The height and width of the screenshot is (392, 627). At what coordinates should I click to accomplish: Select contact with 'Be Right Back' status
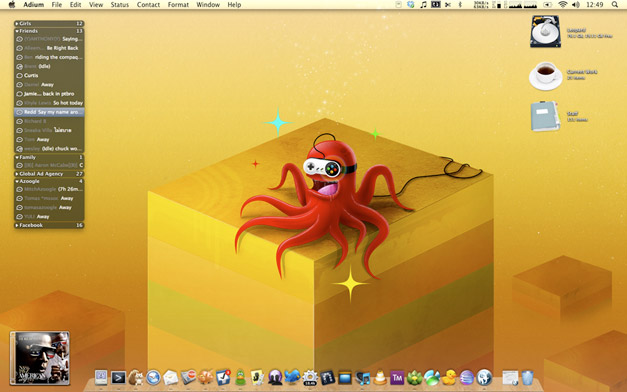49,48
